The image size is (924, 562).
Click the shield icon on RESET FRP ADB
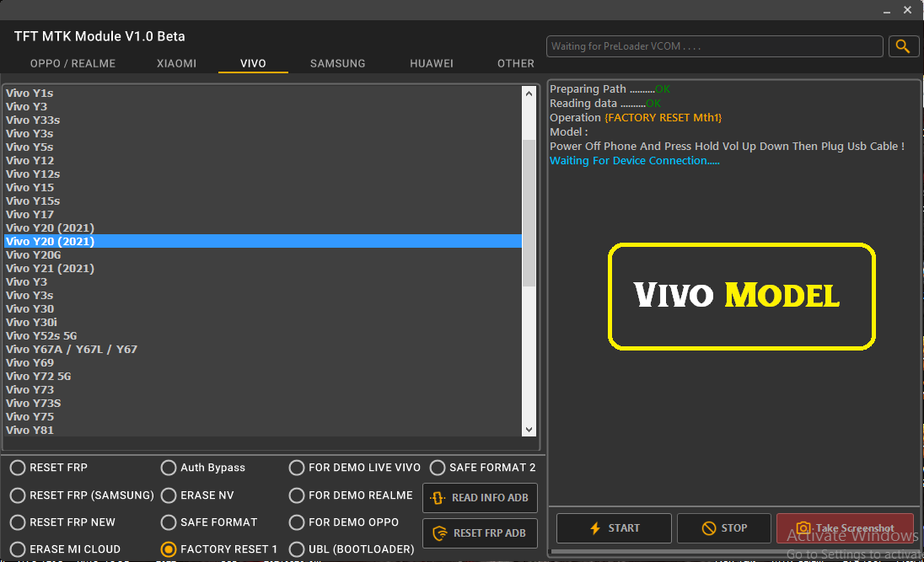point(439,533)
